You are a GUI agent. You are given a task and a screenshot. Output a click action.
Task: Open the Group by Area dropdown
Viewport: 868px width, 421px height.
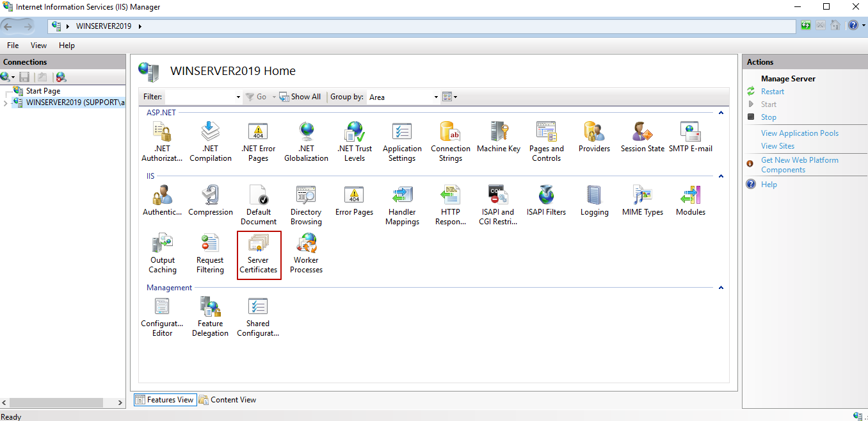(435, 97)
